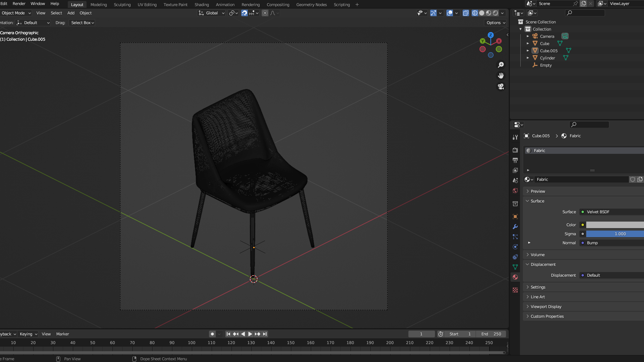Image resolution: width=644 pixels, height=362 pixels.
Task: Click the zoom magnifier viewport icon
Action: 501,65
